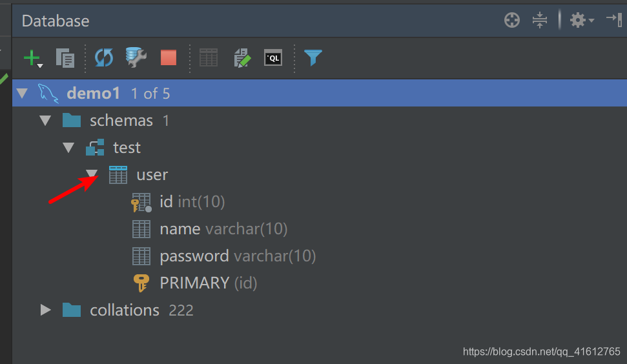Hide the Database panel with arrow icon
This screenshot has height=364, width=627.
(x=614, y=19)
